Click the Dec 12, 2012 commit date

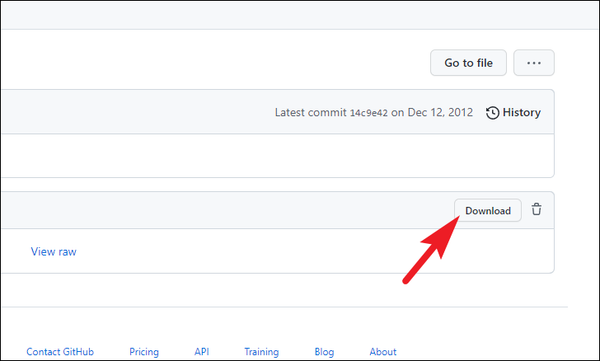point(440,112)
